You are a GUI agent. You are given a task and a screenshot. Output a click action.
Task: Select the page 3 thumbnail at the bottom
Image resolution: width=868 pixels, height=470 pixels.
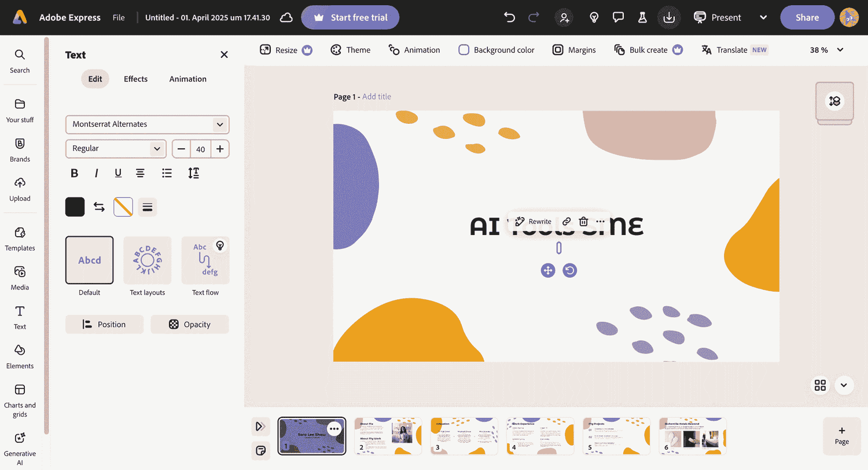464,436
